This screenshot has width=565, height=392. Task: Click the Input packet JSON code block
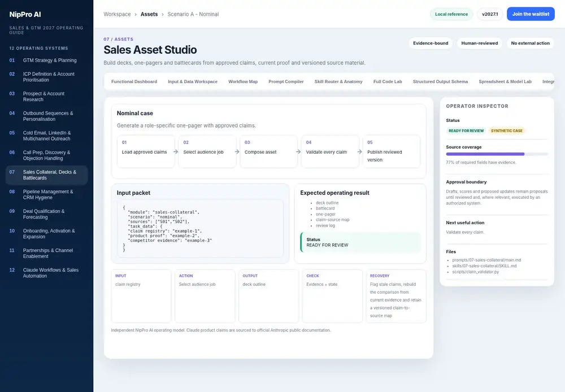click(200, 229)
